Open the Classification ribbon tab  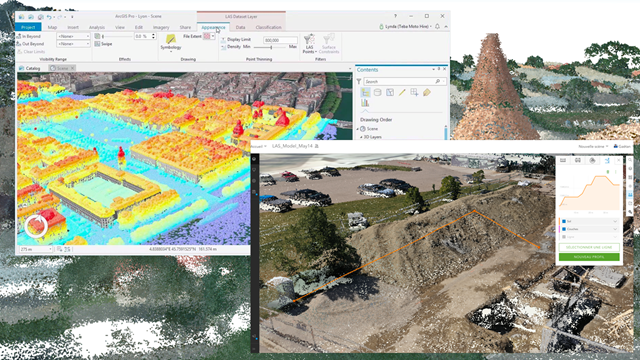pos(269,27)
